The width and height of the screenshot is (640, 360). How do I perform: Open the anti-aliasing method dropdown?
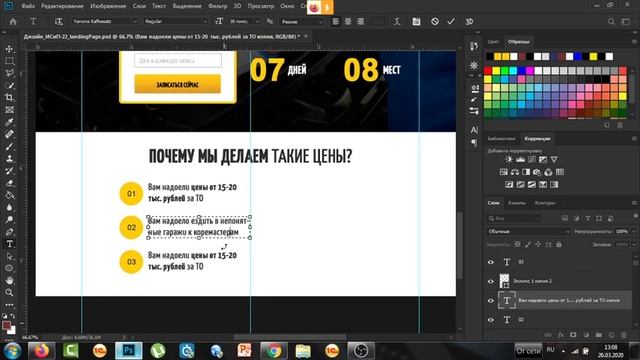point(302,22)
